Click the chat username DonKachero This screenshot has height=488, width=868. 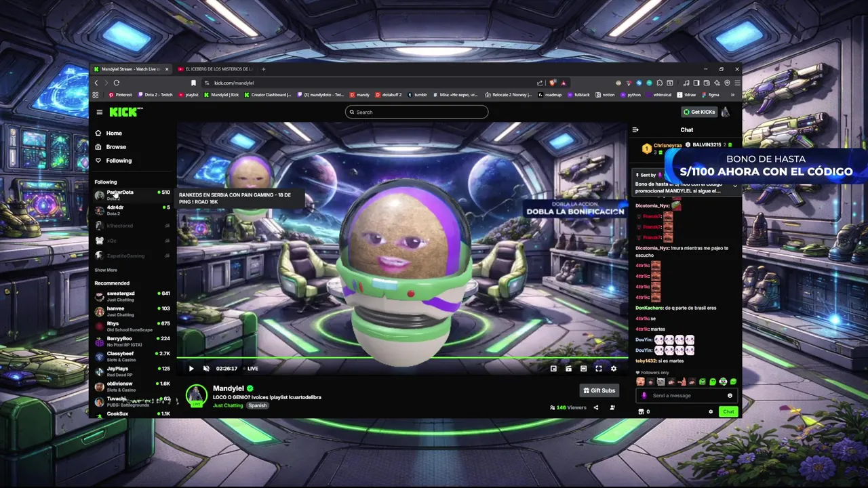coord(649,308)
